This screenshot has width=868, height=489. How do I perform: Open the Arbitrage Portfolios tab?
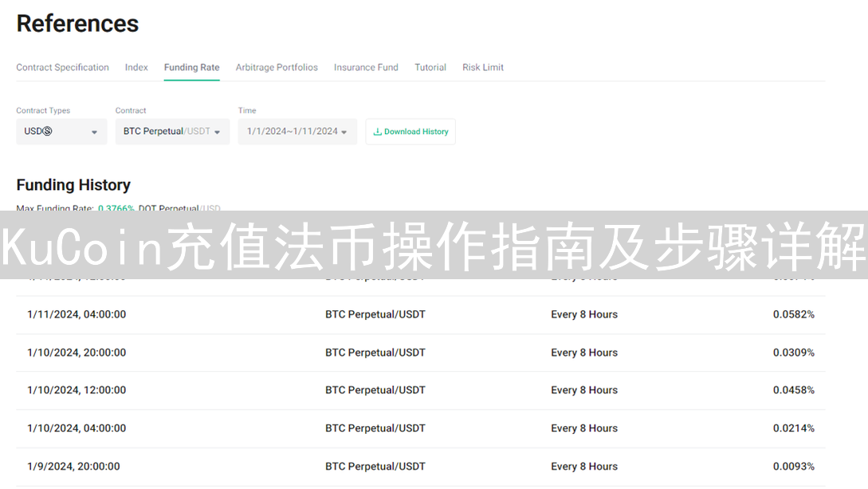tap(277, 67)
